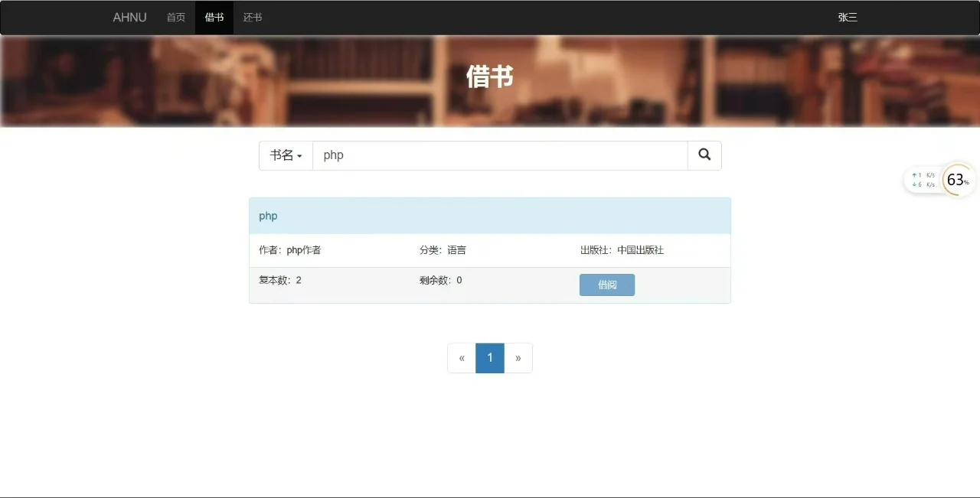The image size is (980, 498).
Task: Open the php book title link
Action: (x=268, y=216)
